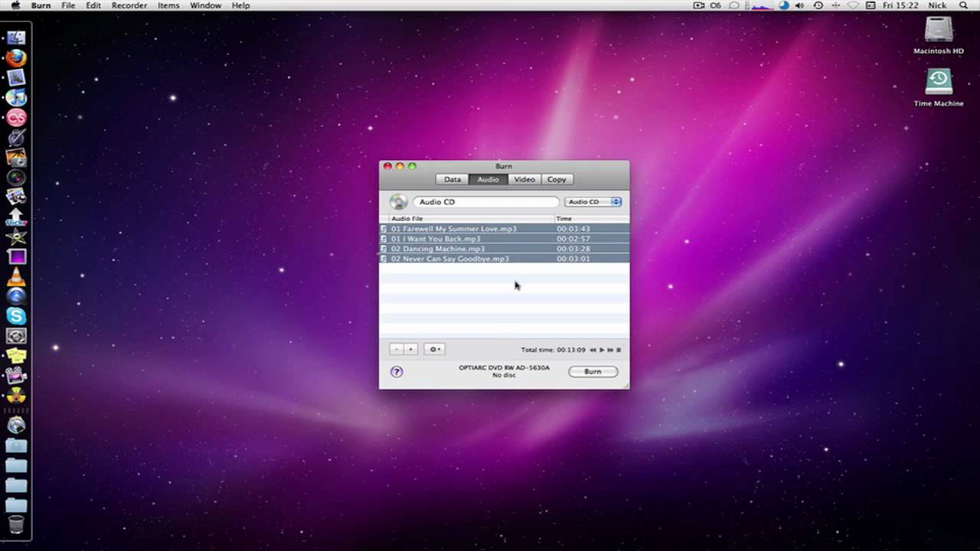Skip to previous track control
The image size is (980, 551).
coord(593,350)
